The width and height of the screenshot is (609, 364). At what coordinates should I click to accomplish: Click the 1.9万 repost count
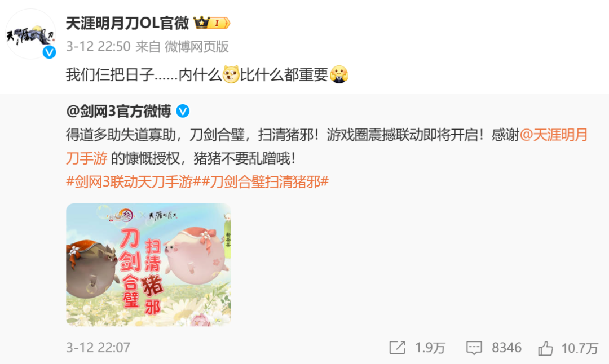[430, 348]
